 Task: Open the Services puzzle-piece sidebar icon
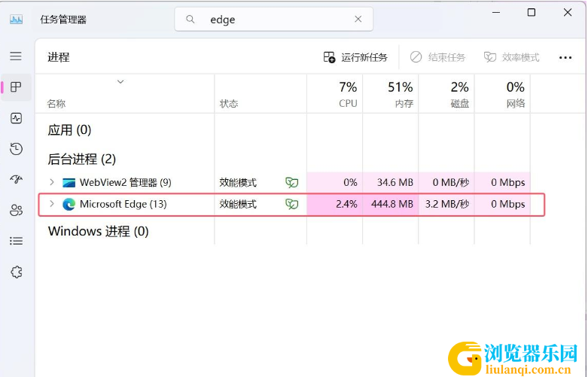[16, 272]
